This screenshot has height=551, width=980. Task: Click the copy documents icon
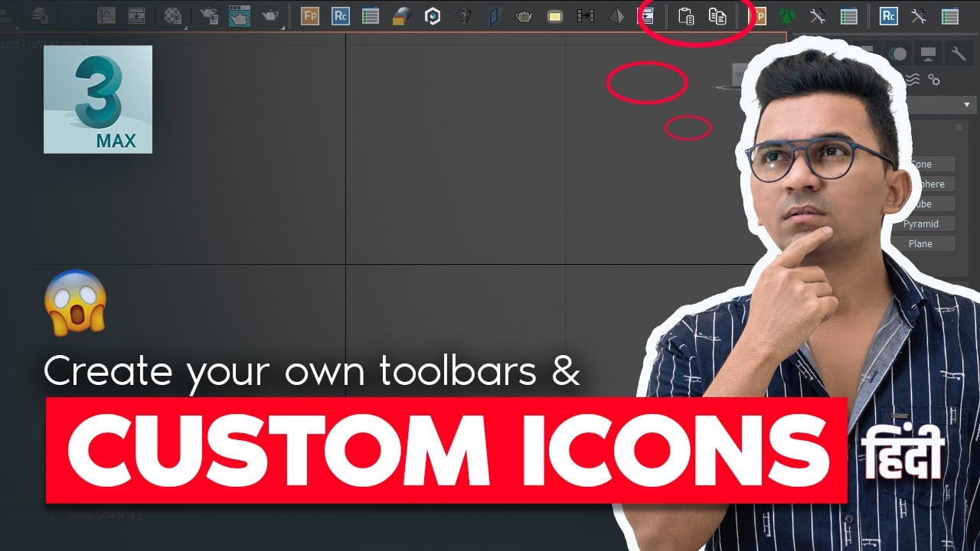[717, 15]
